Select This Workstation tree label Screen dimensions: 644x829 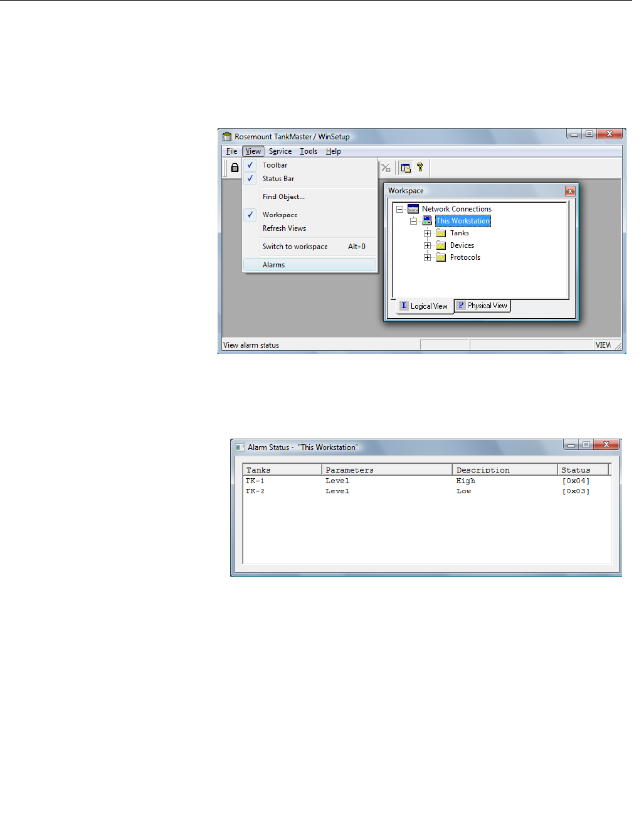click(x=463, y=221)
